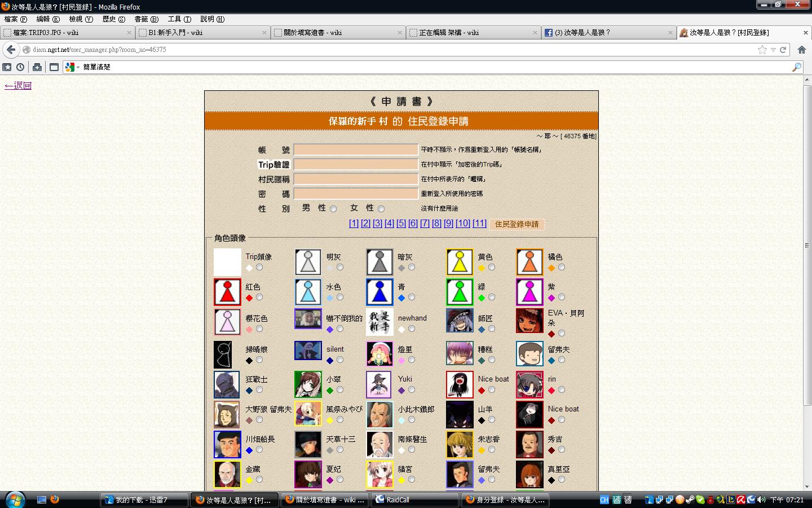Choose the 明灰 avatar radio button
Image resolution: width=812 pixels, height=508 pixels.
coord(340,267)
